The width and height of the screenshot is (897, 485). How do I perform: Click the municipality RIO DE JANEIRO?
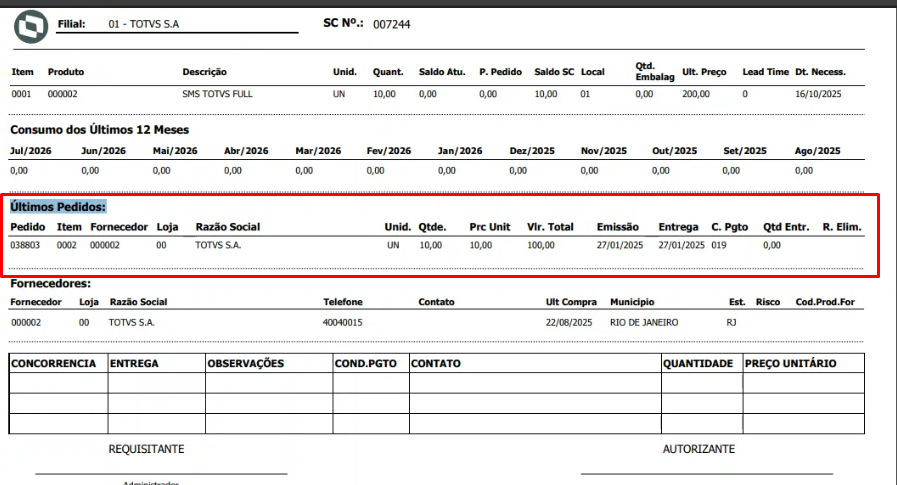click(x=644, y=323)
